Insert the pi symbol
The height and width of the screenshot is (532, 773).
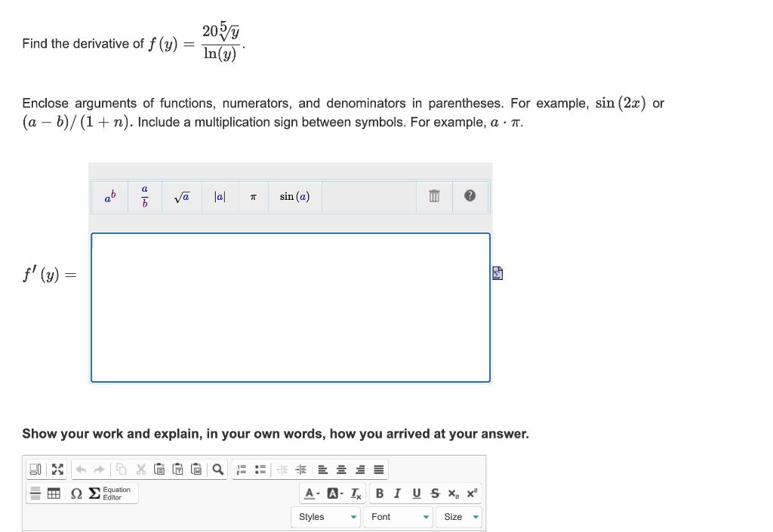(x=253, y=196)
